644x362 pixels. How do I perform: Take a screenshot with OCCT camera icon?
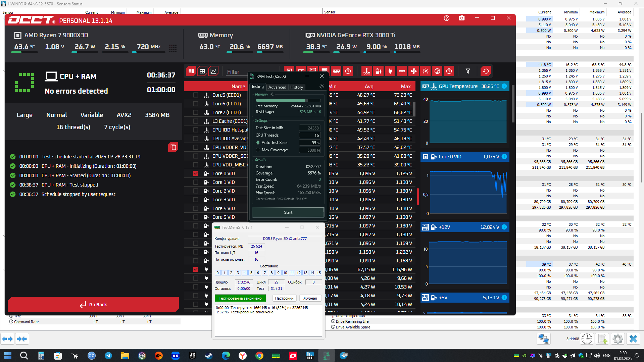coord(462,18)
